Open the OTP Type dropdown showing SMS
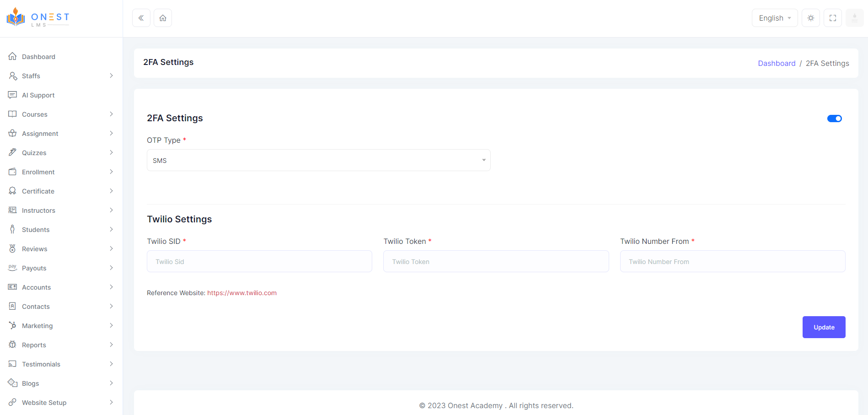 pyautogui.click(x=318, y=160)
